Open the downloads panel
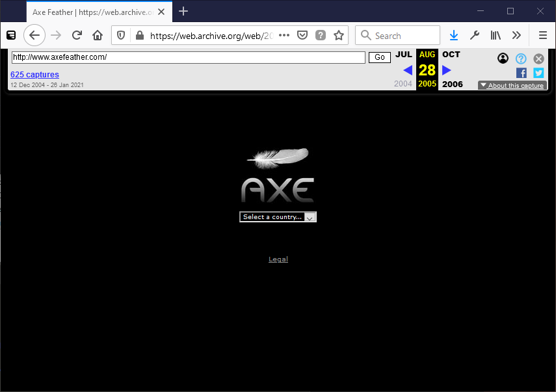This screenshot has width=556, height=392. [454, 36]
